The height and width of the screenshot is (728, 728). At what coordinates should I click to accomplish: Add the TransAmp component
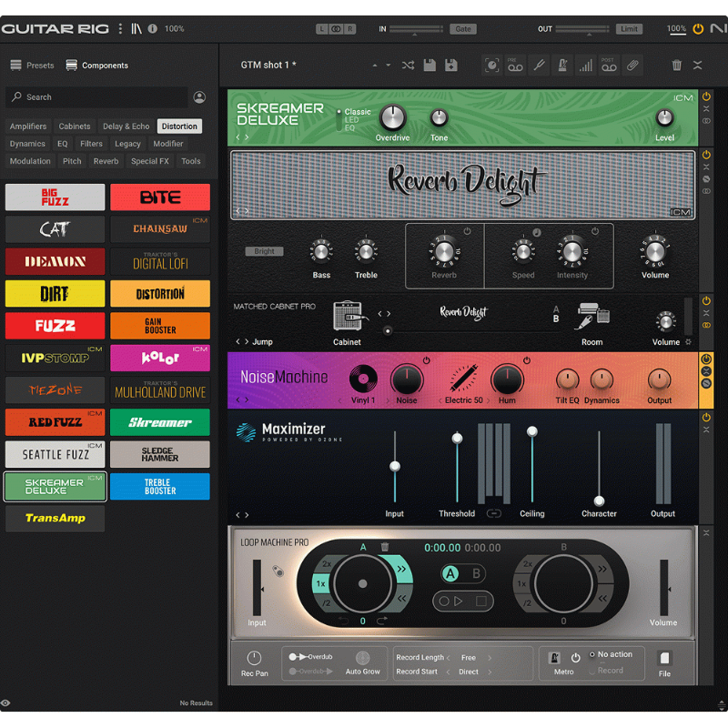point(55,518)
